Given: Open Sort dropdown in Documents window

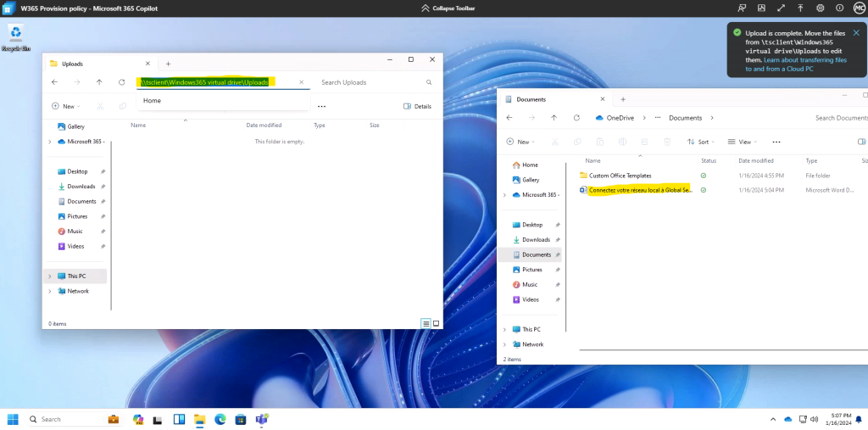Looking at the screenshot, I should pos(701,142).
